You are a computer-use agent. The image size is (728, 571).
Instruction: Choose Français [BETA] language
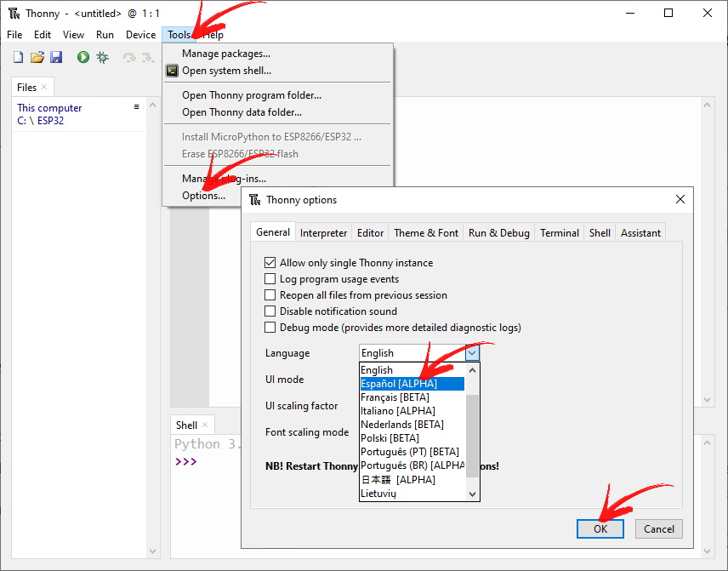point(412,397)
